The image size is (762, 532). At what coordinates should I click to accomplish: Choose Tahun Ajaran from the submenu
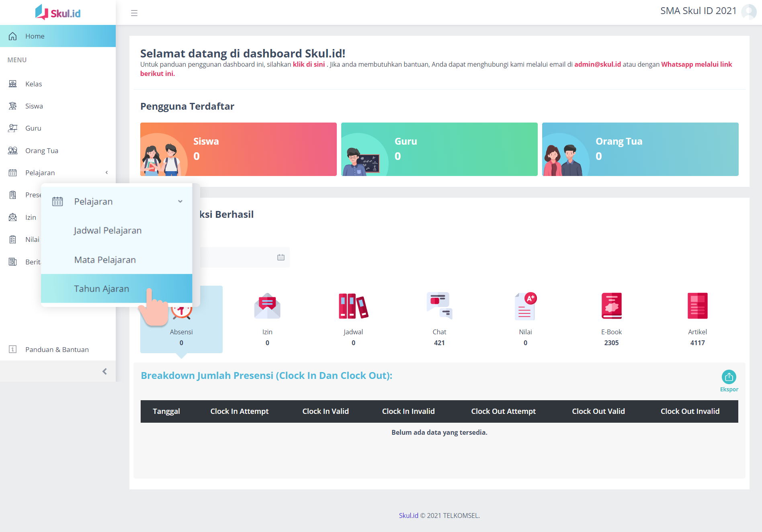(x=102, y=289)
